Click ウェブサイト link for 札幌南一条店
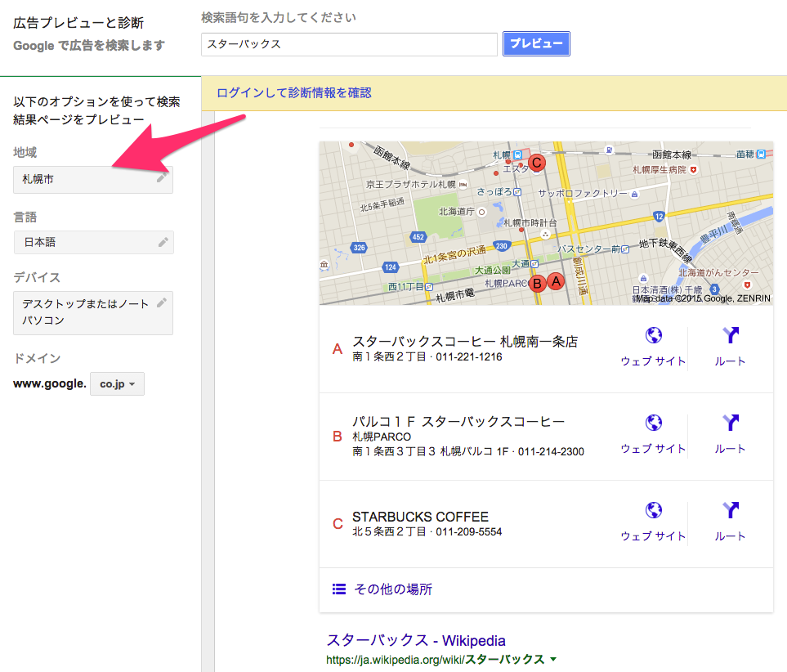This screenshot has width=787, height=672. tap(653, 361)
